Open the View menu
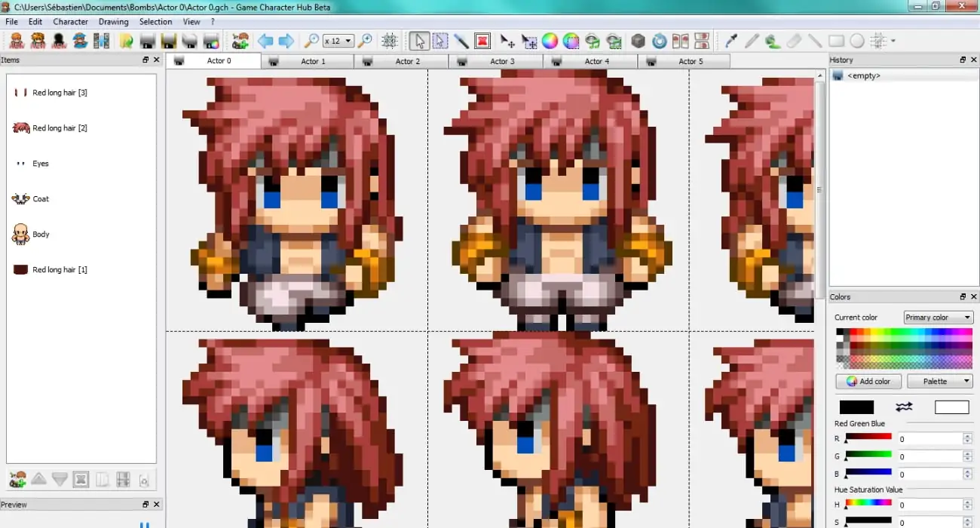Image resolution: width=980 pixels, height=528 pixels. pyautogui.click(x=192, y=22)
